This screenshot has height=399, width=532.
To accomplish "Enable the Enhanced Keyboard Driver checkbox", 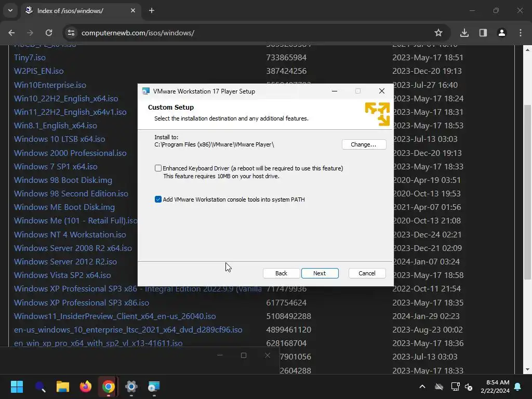I will coord(158,168).
